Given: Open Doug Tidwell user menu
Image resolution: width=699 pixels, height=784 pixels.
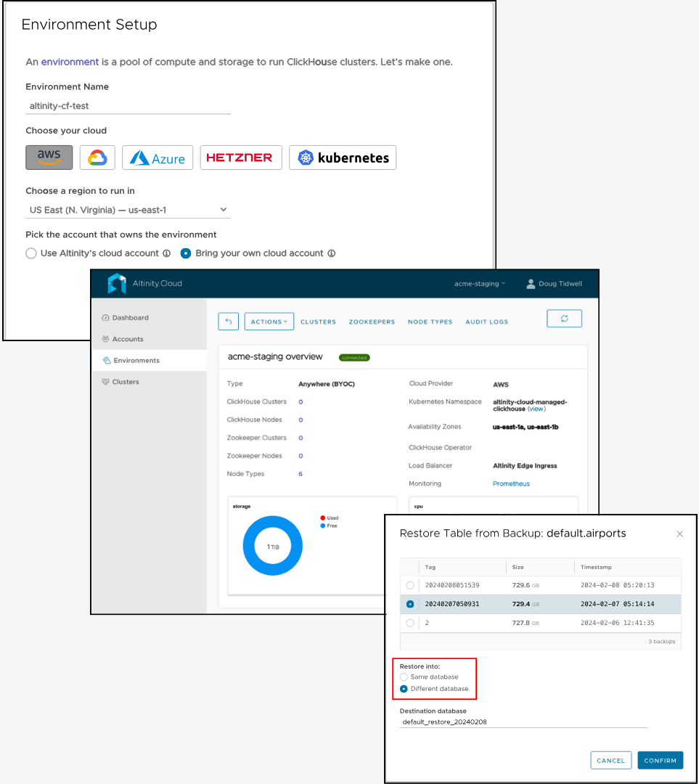Looking at the screenshot, I should [554, 284].
